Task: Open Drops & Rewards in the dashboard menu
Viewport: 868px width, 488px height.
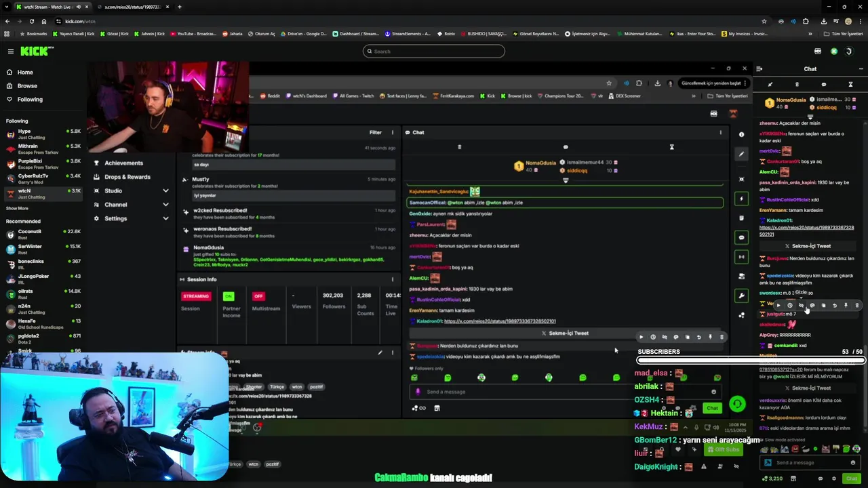Action: 127,177
